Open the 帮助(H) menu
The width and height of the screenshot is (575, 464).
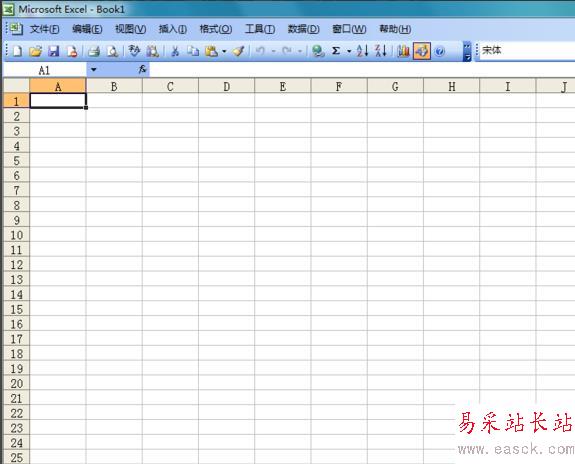pyautogui.click(x=395, y=29)
